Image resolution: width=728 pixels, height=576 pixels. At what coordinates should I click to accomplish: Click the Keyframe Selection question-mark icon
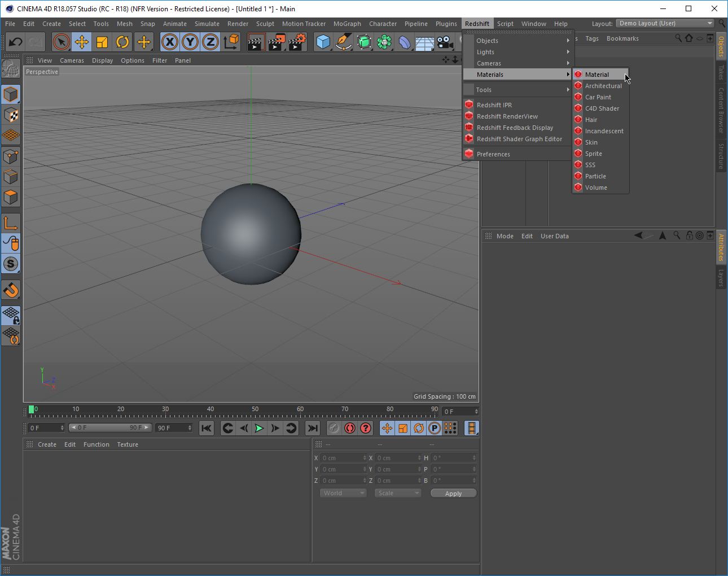pos(366,428)
